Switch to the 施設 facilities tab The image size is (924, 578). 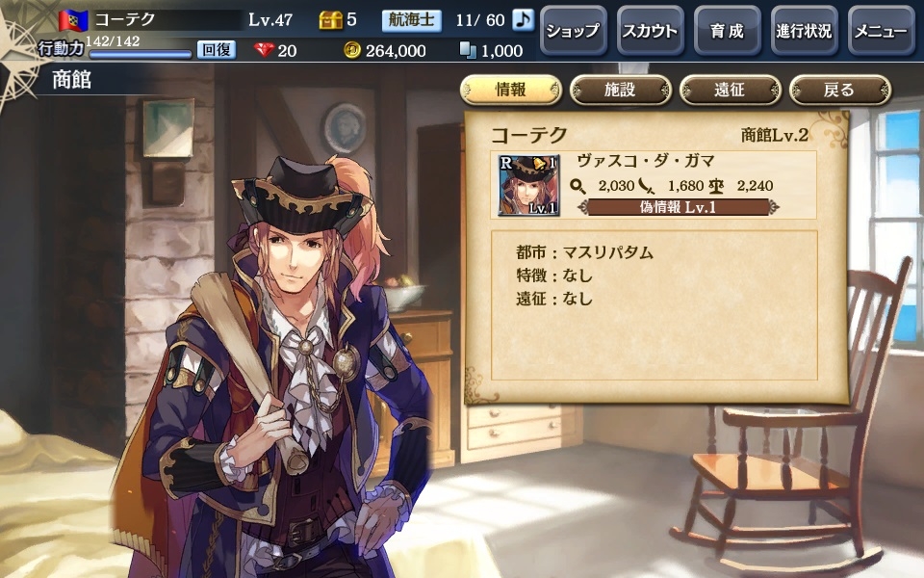620,90
